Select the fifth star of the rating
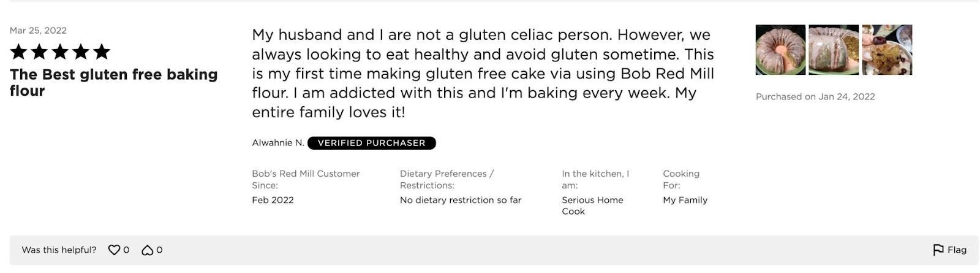Screen dimensions: 980x273 [102, 52]
